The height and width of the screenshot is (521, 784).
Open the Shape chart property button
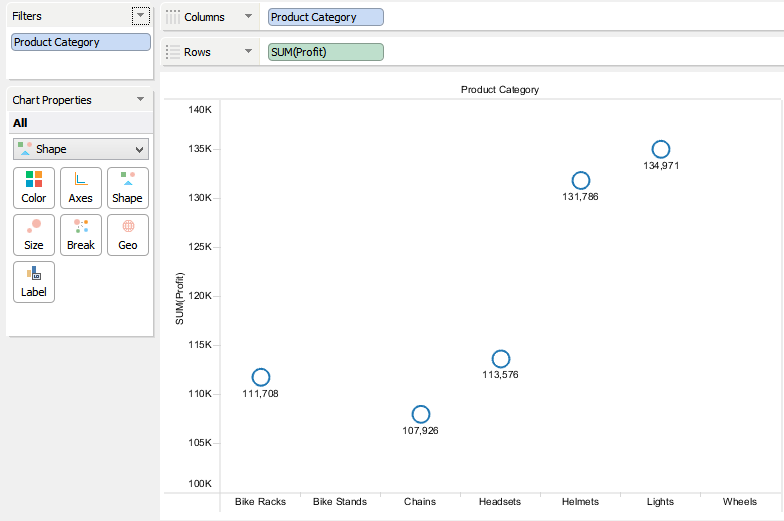[x=128, y=187]
